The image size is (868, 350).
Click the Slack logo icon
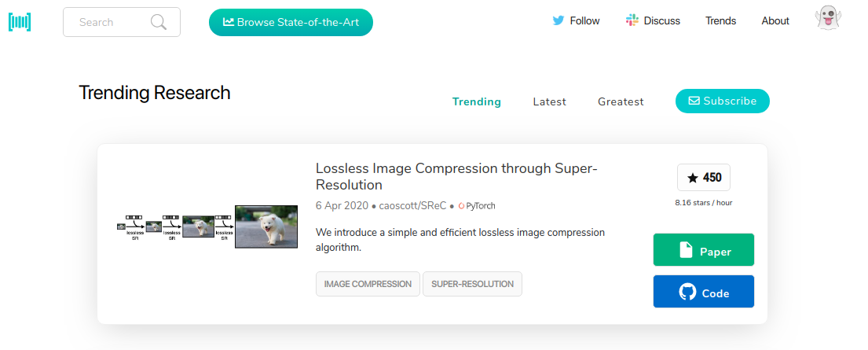coord(632,21)
